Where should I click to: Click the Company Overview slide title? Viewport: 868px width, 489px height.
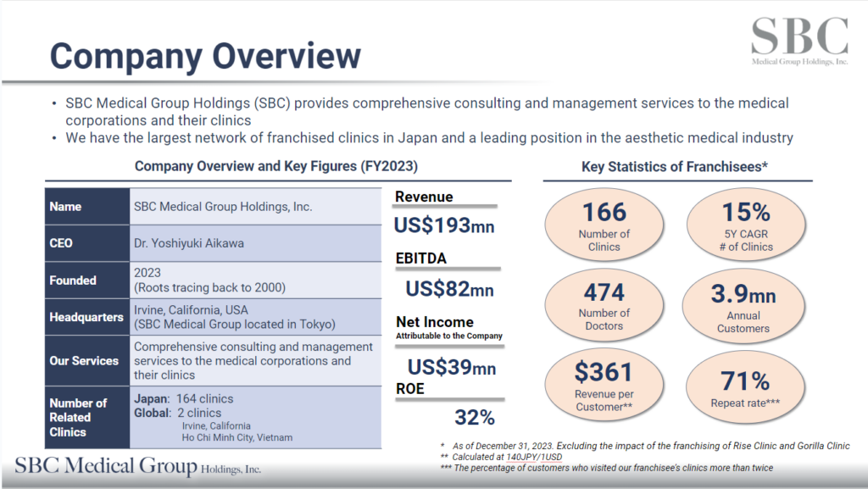click(x=205, y=56)
